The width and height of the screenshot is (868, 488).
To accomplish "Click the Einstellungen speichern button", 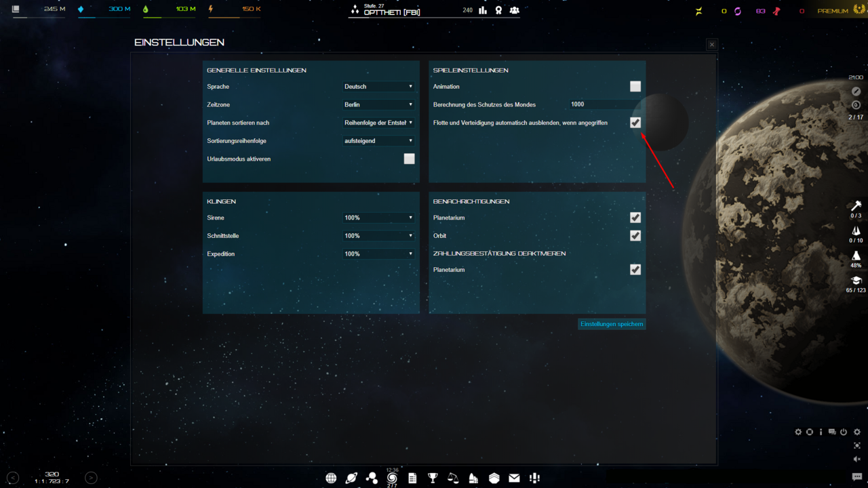I will (x=612, y=324).
